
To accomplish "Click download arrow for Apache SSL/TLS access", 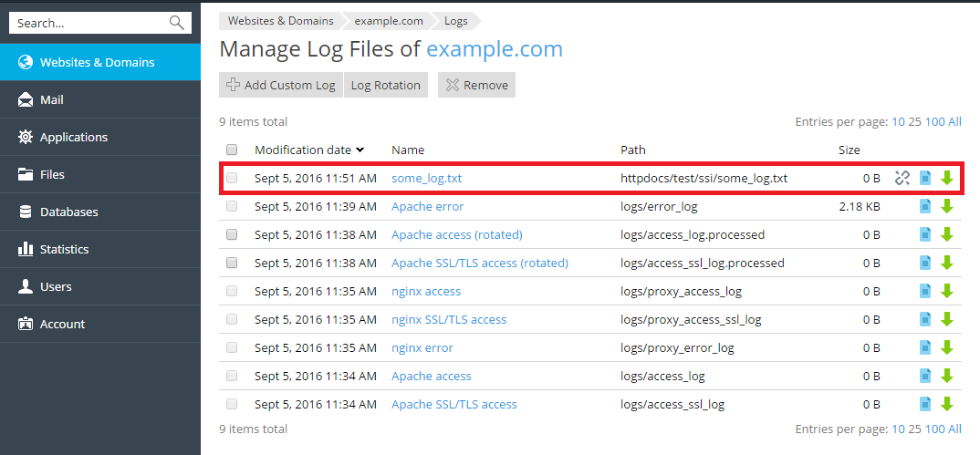I will (947, 405).
